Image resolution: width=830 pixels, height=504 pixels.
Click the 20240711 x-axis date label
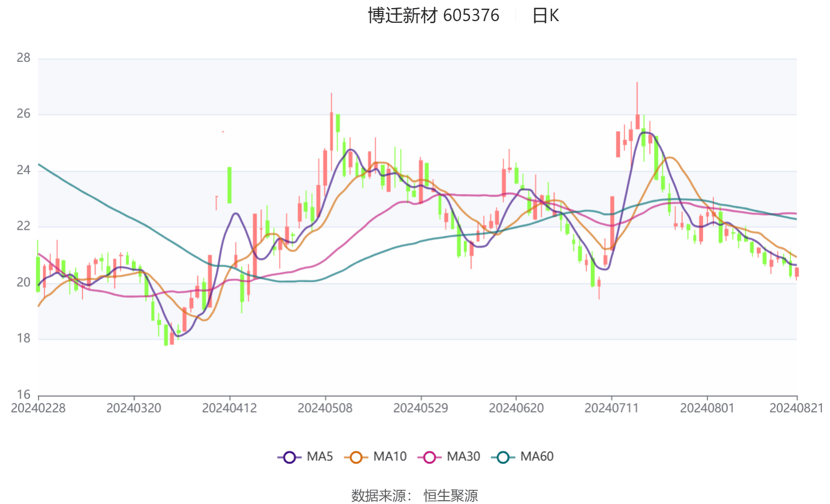612,408
